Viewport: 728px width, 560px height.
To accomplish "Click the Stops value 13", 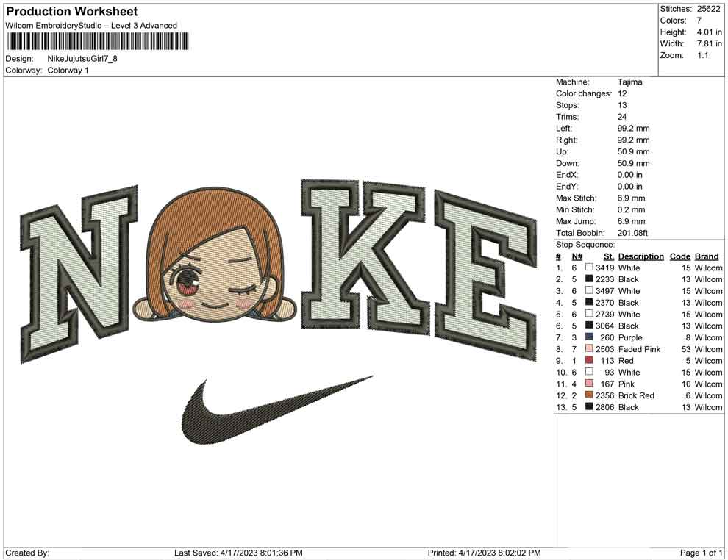I will click(x=622, y=105).
